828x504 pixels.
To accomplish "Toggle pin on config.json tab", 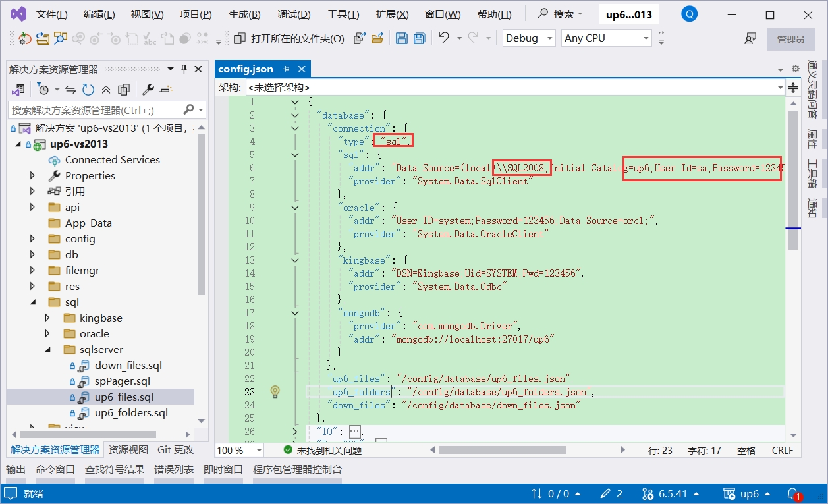I will click(x=287, y=69).
